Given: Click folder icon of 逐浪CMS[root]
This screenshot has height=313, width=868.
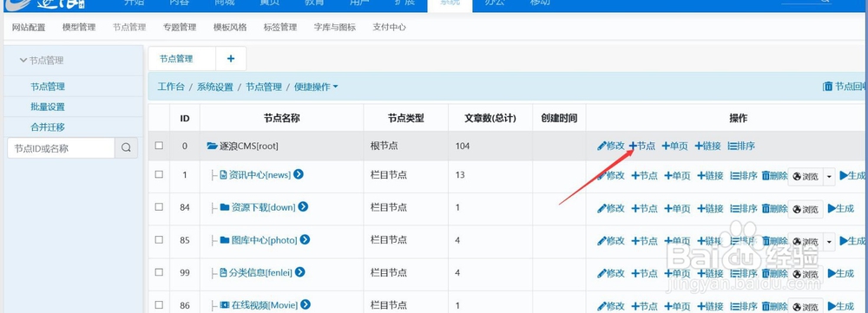Looking at the screenshot, I should point(212,146).
